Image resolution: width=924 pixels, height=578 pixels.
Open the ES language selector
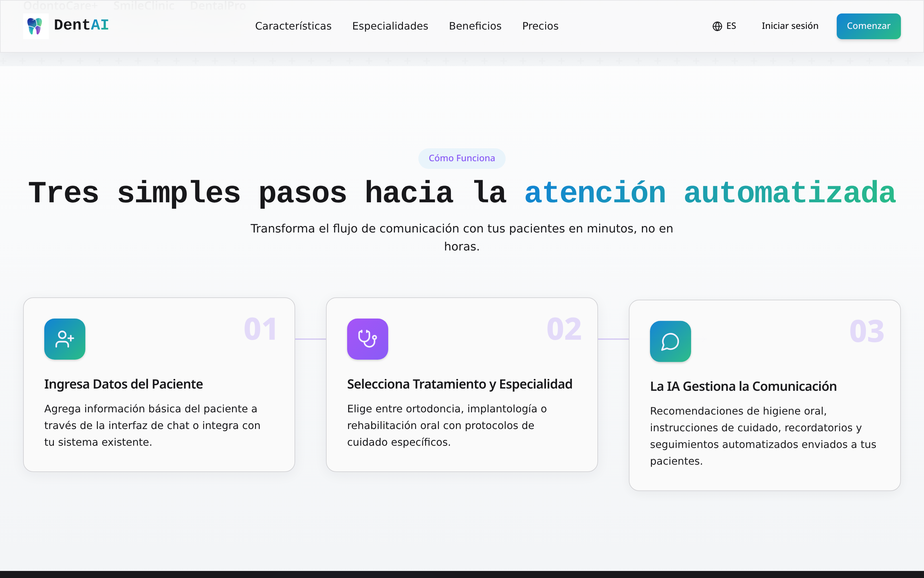tap(724, 26)
